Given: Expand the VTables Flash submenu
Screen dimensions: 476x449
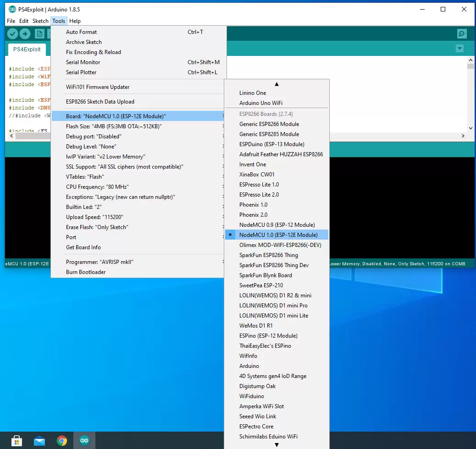Looking at the screenshot, I should 138,176.
